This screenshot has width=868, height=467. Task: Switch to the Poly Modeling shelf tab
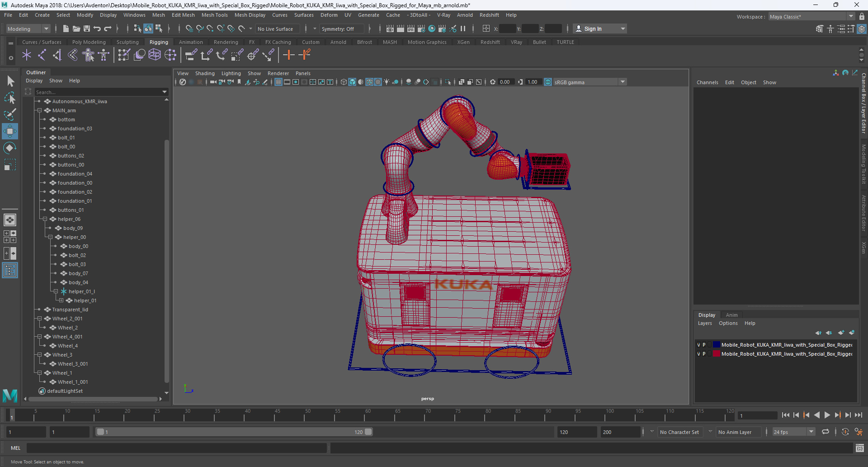pyautogui.click(x=89, y=42)
